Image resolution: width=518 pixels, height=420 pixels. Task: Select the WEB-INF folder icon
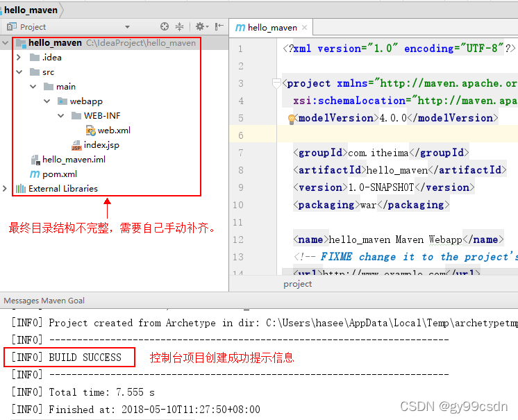(x=76, y=115)
